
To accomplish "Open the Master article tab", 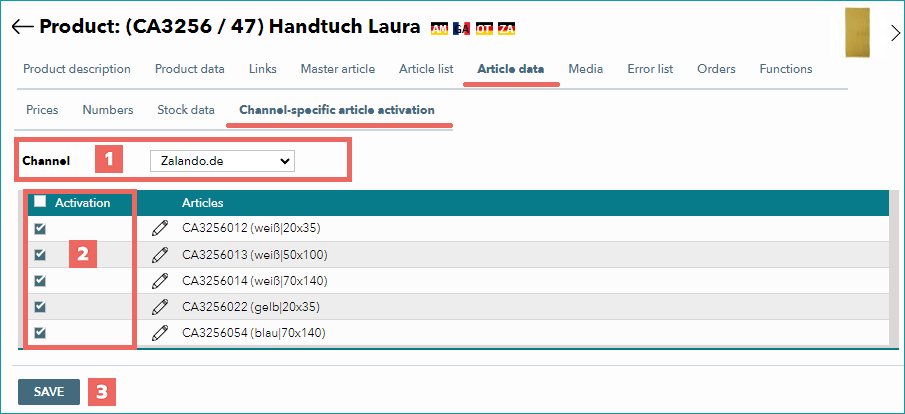I will (x=338, y=69).
